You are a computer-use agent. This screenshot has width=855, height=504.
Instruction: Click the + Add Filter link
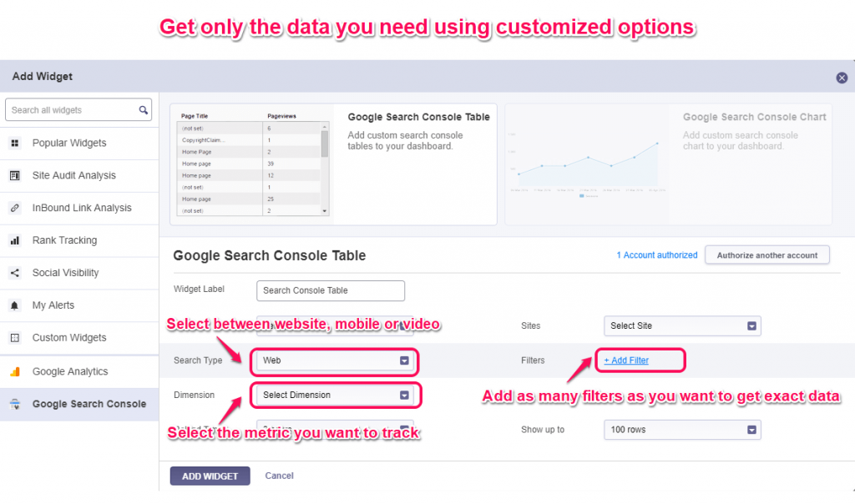(626, 360)
